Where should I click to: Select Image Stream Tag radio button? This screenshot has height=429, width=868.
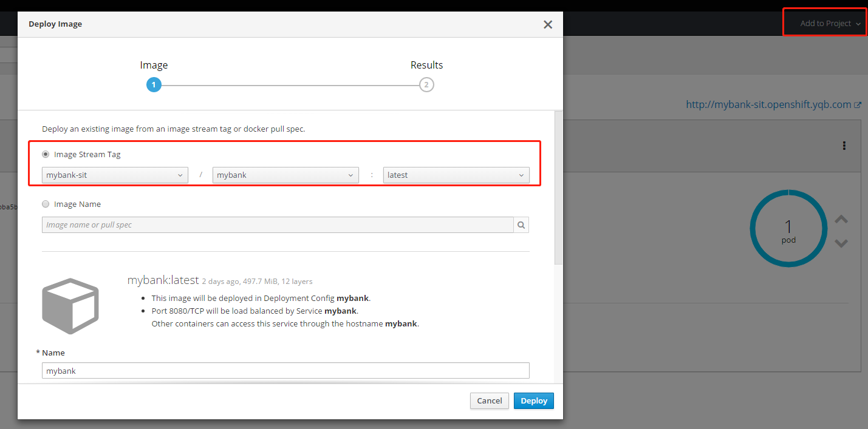(x=46, y=155)
